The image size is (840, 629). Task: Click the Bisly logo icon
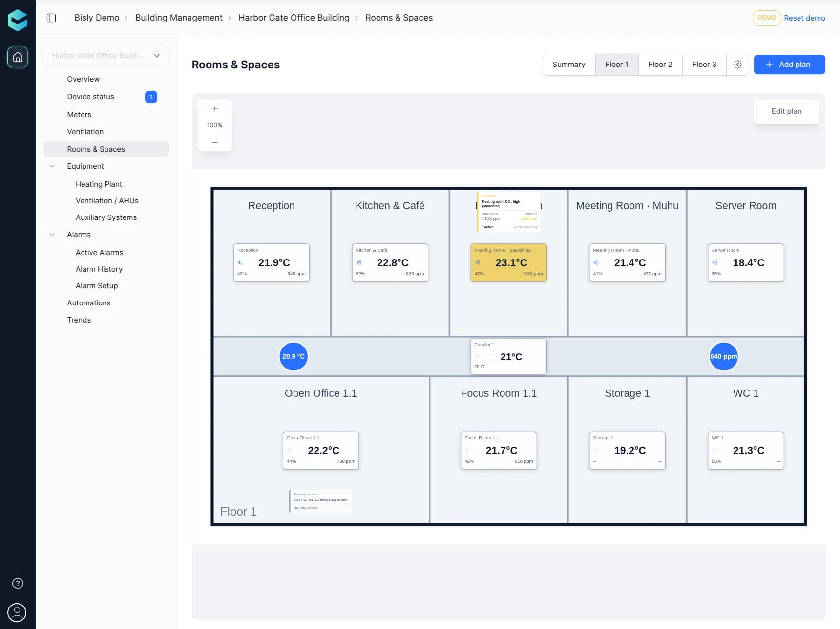[x=18, y=20]
